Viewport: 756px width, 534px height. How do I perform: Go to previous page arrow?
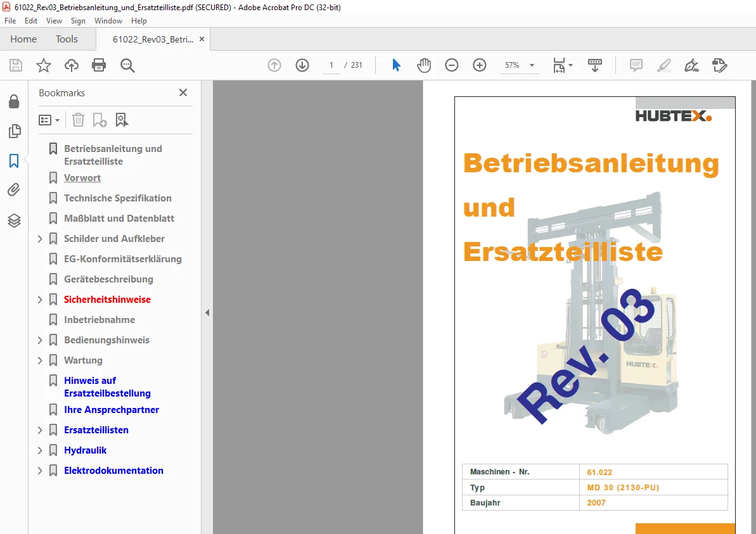point(274,65)
